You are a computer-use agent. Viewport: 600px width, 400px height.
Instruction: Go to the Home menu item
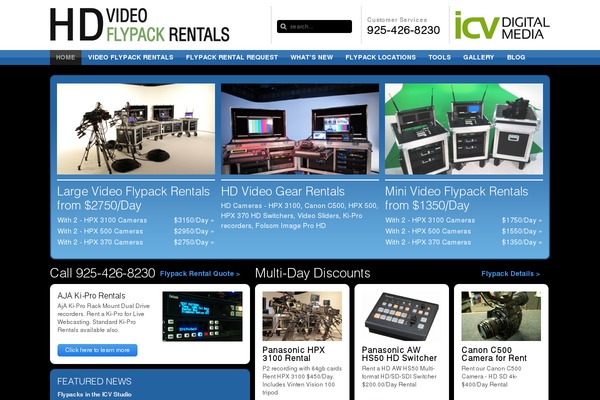65,57
